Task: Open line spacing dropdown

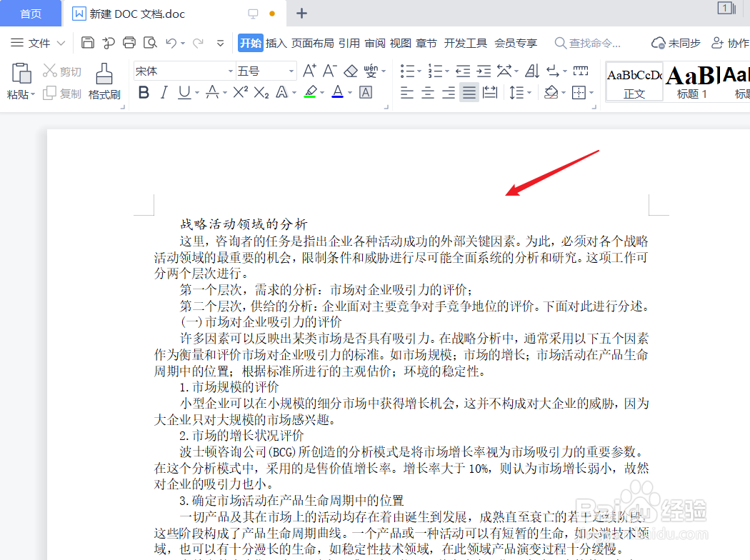Action: 529,92
